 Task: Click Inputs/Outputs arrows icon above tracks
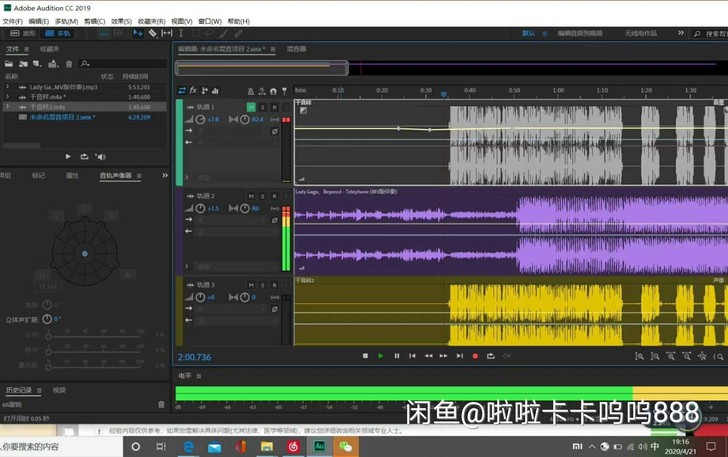click(182, 91)
